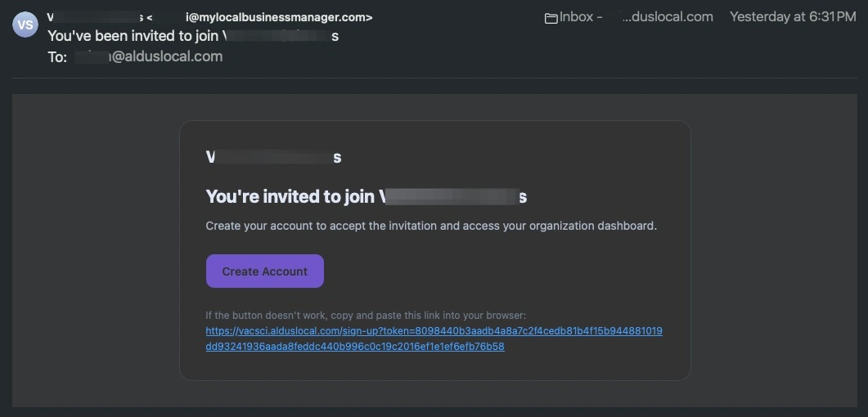Viewport: 868px width, 417px height.
Task: Click the VS sender avatar
Action: (x=25, y=25)
